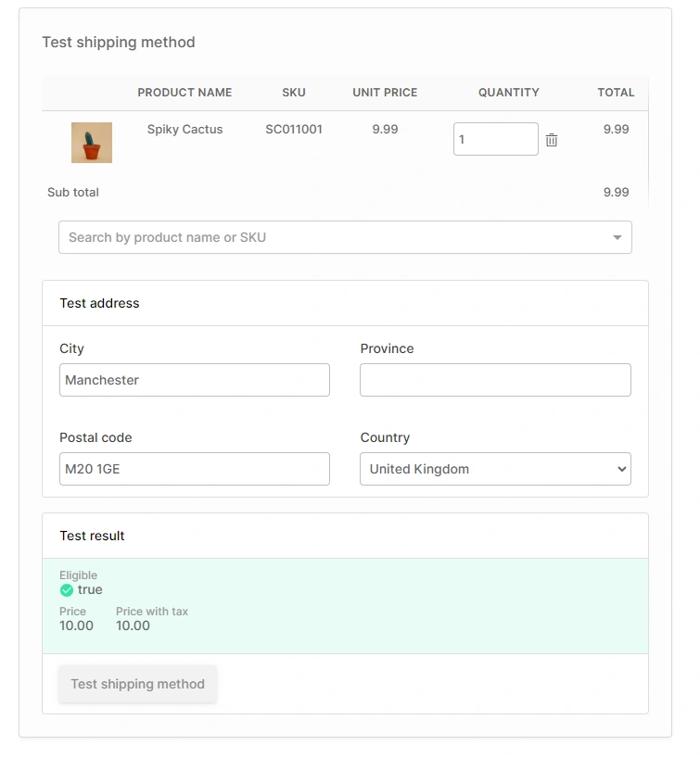This screenshot has width=700, height=758.
Task: Open the product search dropdown arrow
Action: pyautogui.click(x=616, y=237)
